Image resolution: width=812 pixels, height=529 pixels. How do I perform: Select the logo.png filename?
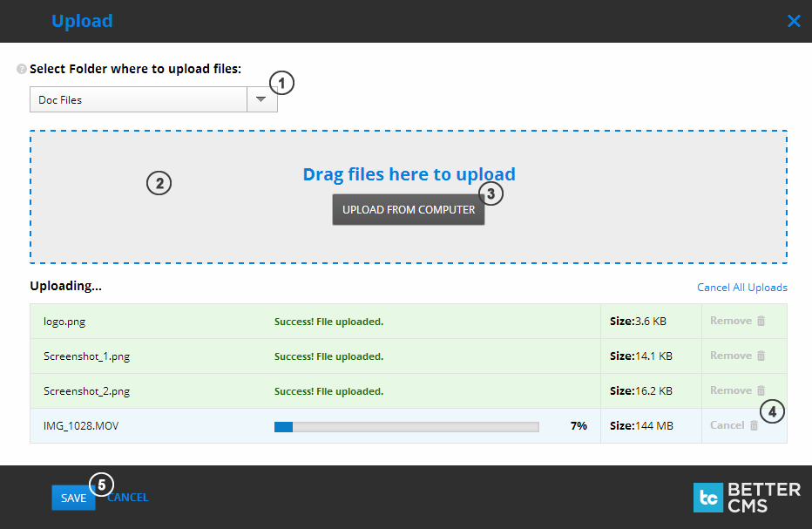pos(64,321)
